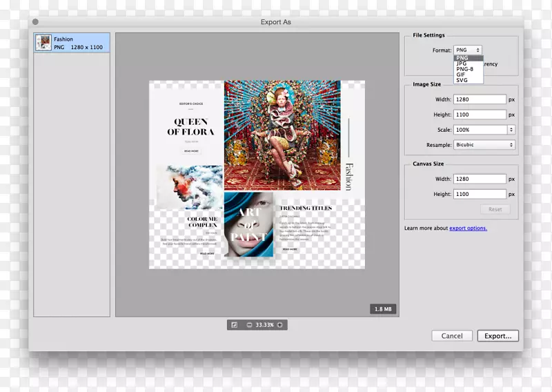
Task: Select SVG in the format menu
Action: coord(461,80)
